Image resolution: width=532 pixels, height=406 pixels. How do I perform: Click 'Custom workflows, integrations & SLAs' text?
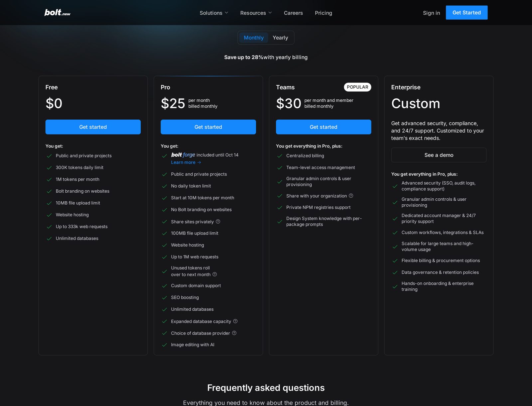click(443, 233)
